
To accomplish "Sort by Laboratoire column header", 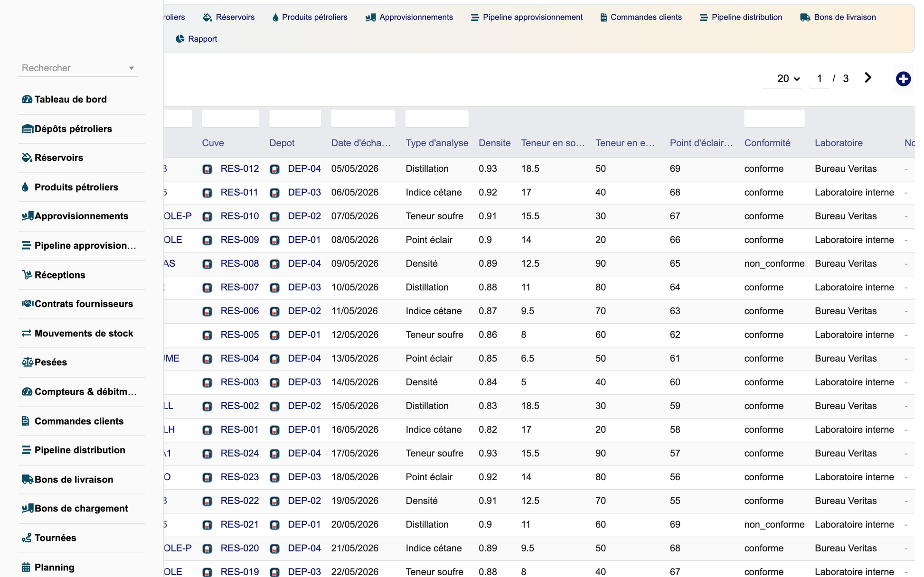I will click(x=839, y=143).
